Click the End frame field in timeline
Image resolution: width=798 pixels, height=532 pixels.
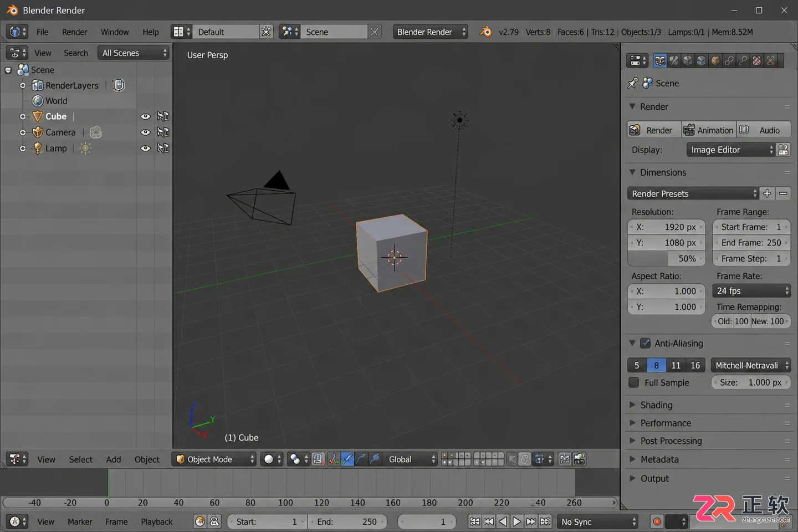point(347,521)
